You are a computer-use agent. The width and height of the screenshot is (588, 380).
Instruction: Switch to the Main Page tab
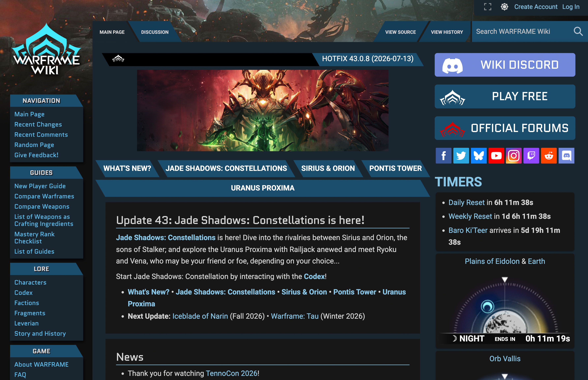pyautogui.click(x=112, y=32)
